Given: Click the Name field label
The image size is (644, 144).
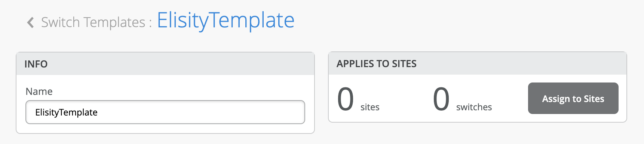Looking at the screenshot, I should tap(39, 91).
